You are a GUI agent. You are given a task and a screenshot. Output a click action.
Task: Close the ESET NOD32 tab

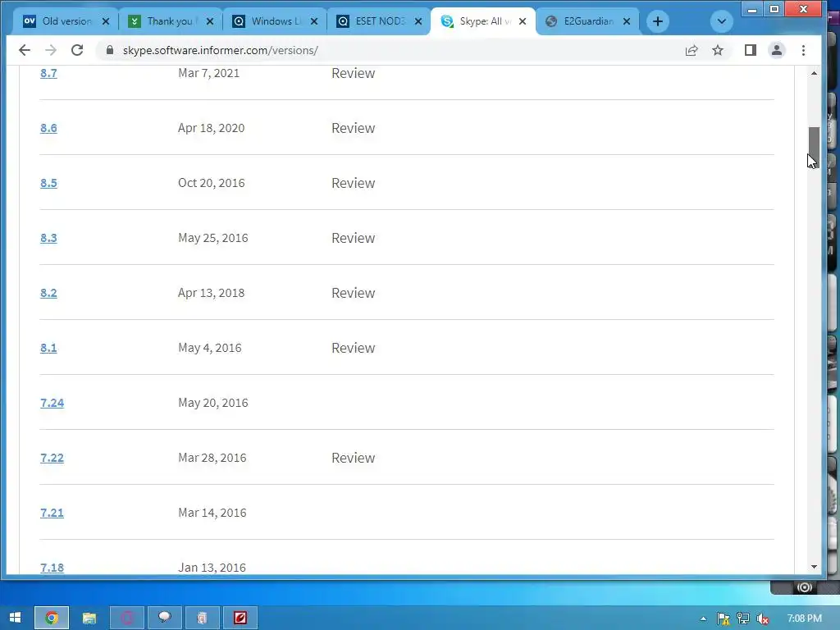point(418,21)
